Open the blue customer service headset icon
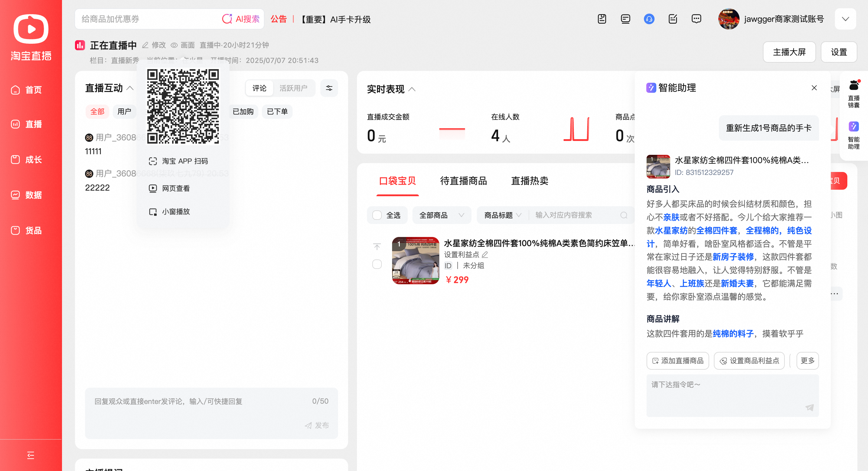This screenshot has height=471, width=868. pos(649,19)
